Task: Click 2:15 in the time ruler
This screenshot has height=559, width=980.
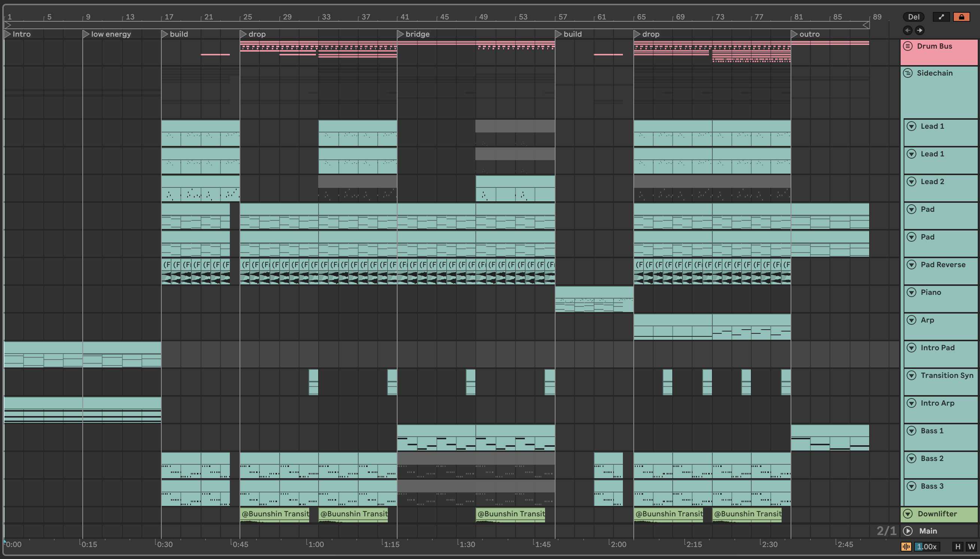Action: coord(694,544)
